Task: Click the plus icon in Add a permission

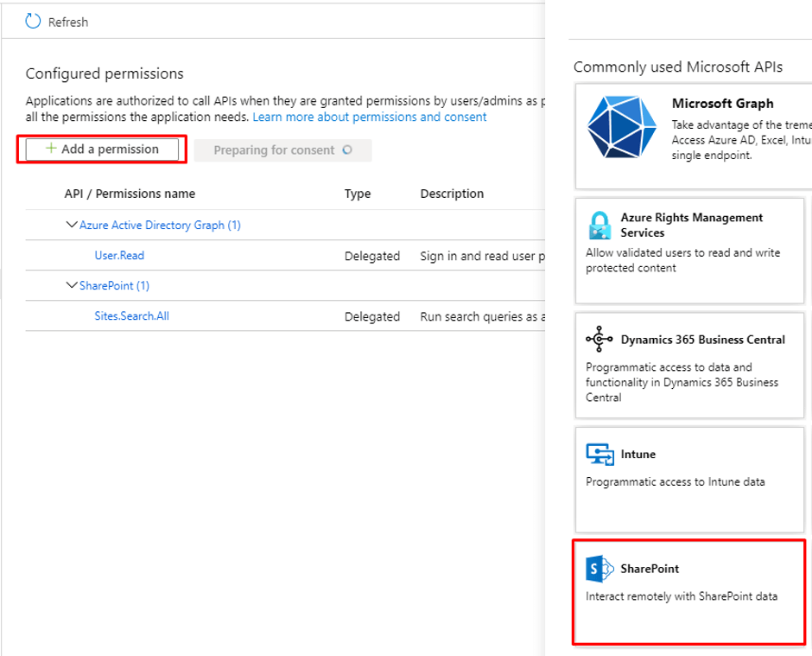Action: [x=51, y=149]
